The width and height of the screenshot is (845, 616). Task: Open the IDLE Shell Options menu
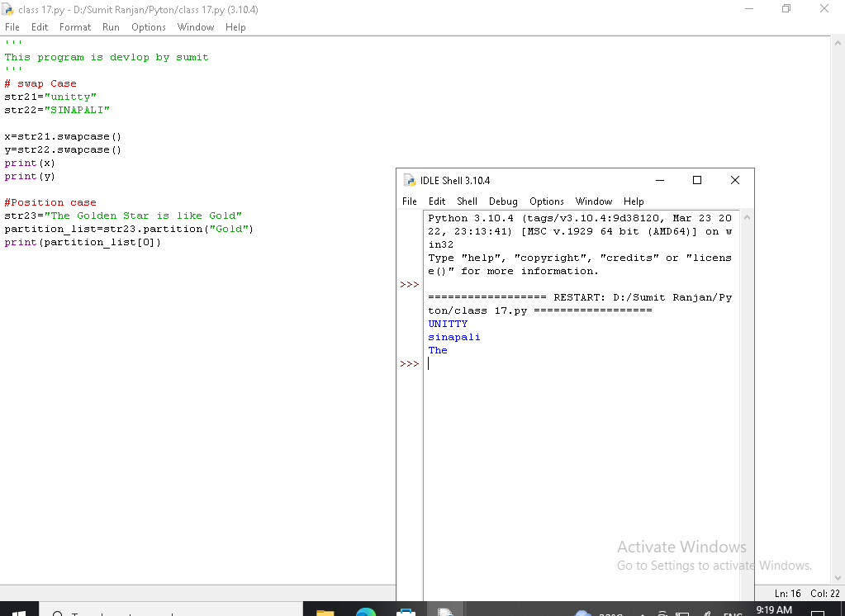[x=546, y=201]
